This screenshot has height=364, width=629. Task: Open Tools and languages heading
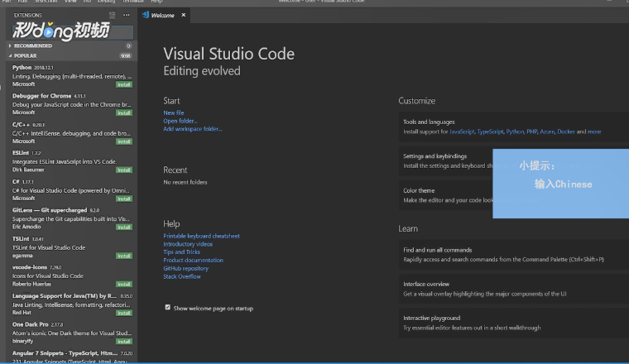click(429, 122)
